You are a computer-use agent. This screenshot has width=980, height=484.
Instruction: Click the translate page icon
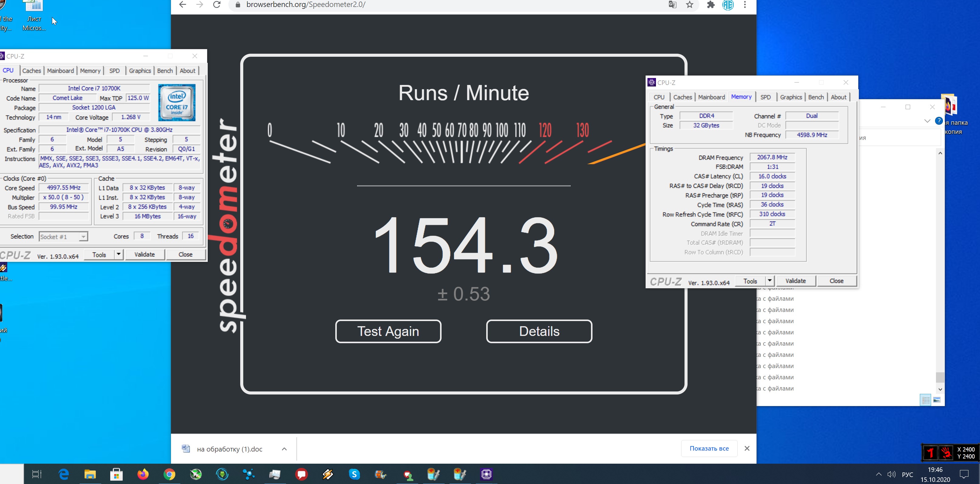[x=672, y=5]
